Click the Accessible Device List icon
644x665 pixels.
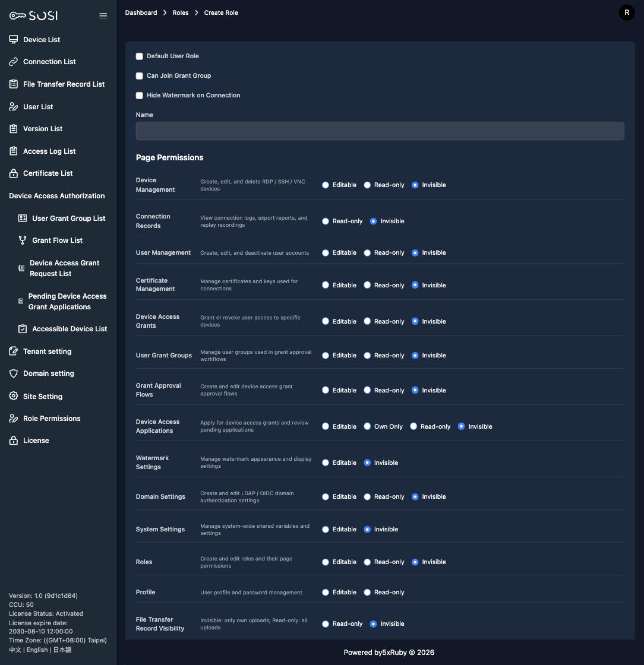[x=23, y=329]
